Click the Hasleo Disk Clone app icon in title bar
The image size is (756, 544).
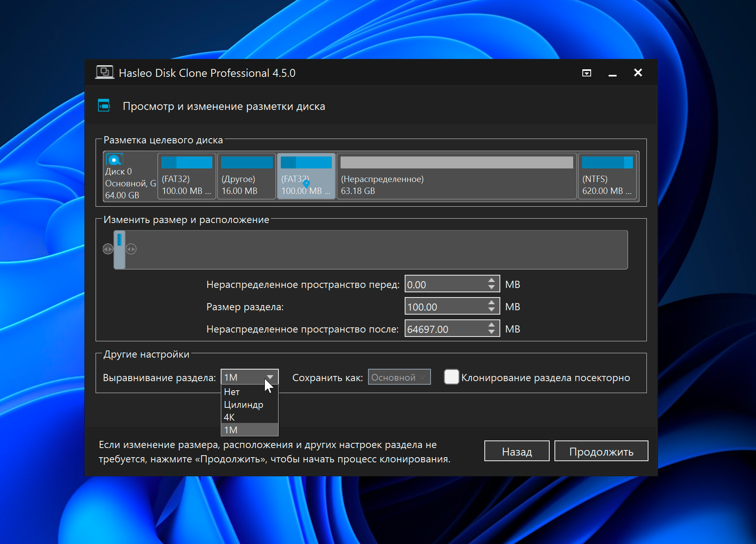pyautogui.click(x=104, y=72)
